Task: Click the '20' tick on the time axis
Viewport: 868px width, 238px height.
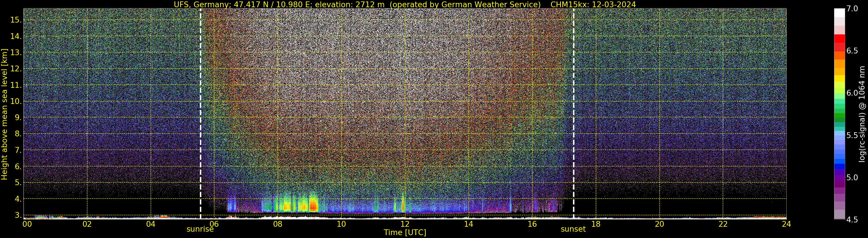Action: (x=659, y=224)
